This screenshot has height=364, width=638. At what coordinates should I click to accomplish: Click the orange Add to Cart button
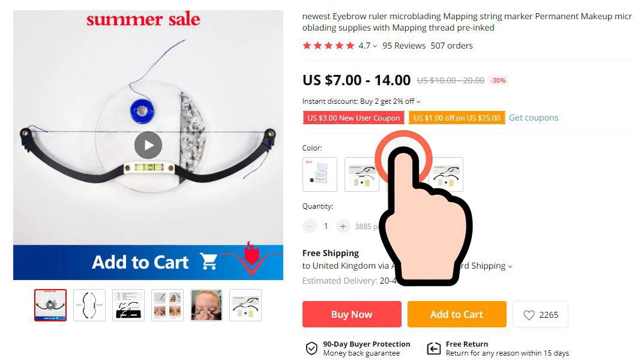pyautogui.click(x=457, y=314)
